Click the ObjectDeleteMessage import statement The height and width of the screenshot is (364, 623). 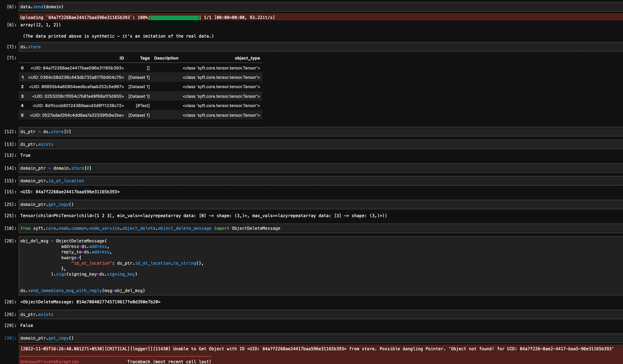[x=150, y=228]
